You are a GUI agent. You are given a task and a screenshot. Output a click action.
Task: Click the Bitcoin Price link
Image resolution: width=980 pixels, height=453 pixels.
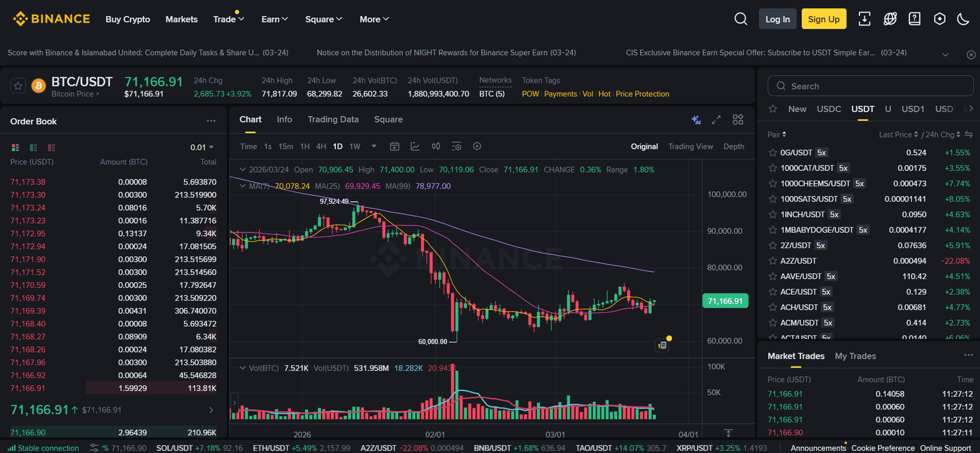coord(75,94)
